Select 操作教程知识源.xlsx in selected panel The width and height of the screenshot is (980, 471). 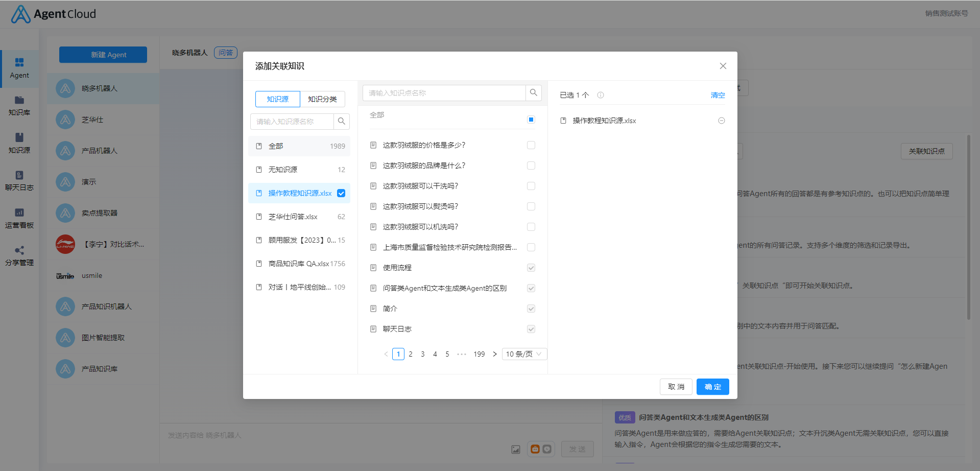pyautogui.click(x=604, y=121)
